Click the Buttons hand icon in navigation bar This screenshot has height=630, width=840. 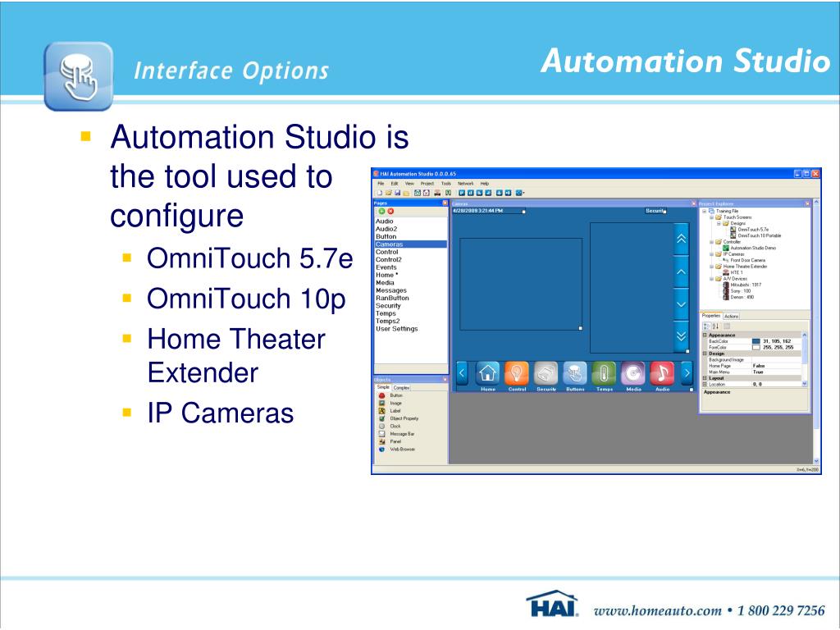click(x=575, y=373)
